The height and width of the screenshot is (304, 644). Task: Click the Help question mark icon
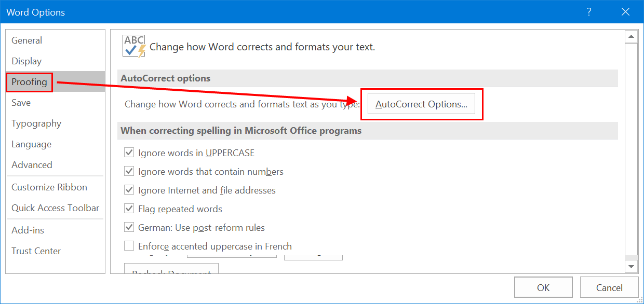589,12
